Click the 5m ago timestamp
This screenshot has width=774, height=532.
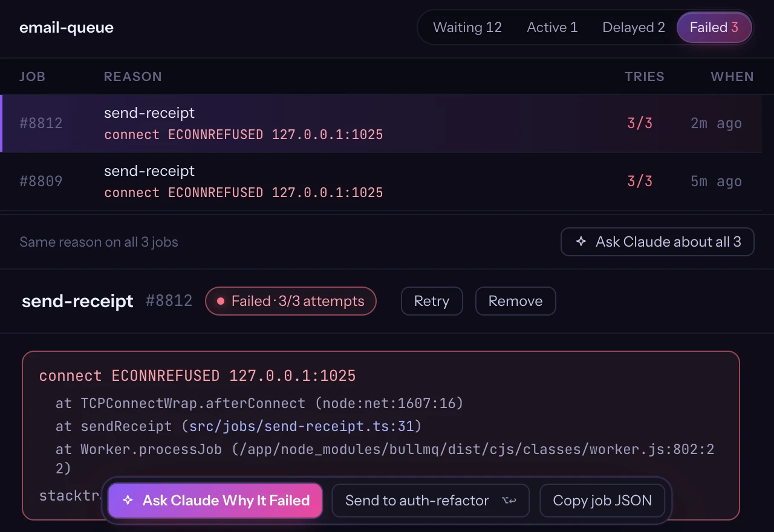pyautogui.click(x=716, y=181)
